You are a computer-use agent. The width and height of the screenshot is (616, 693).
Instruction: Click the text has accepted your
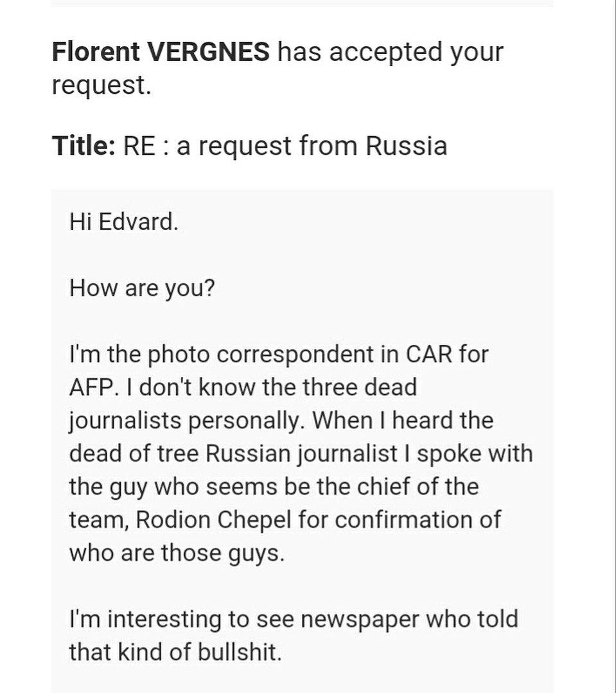(390, 52)
